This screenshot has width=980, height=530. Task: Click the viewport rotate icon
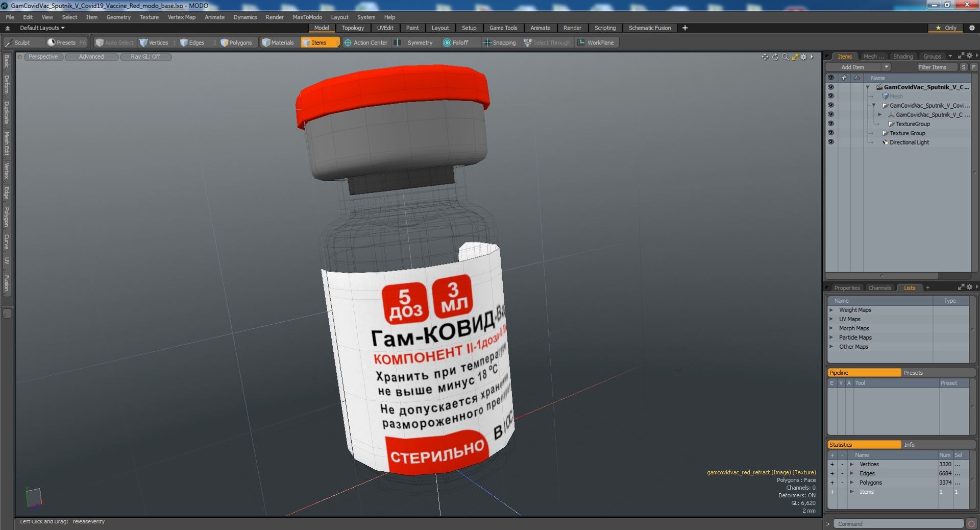click(x=775, y=57)
